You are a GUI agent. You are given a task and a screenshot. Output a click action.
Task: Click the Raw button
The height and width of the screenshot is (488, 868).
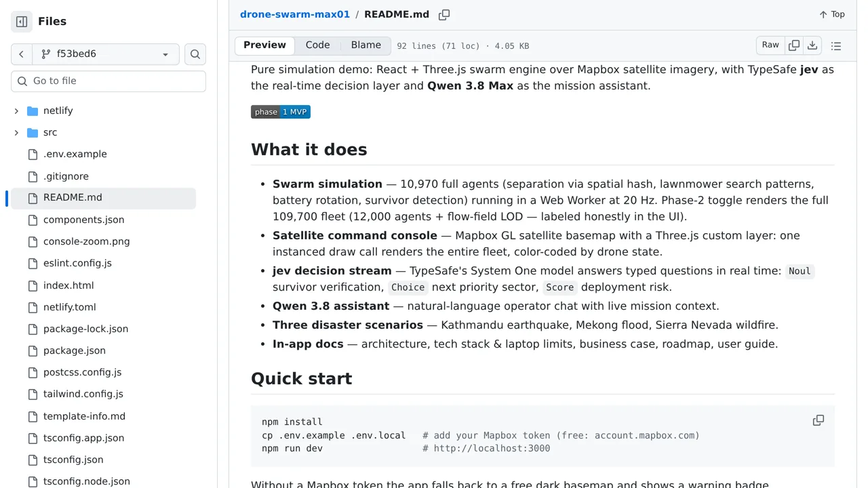770,45
